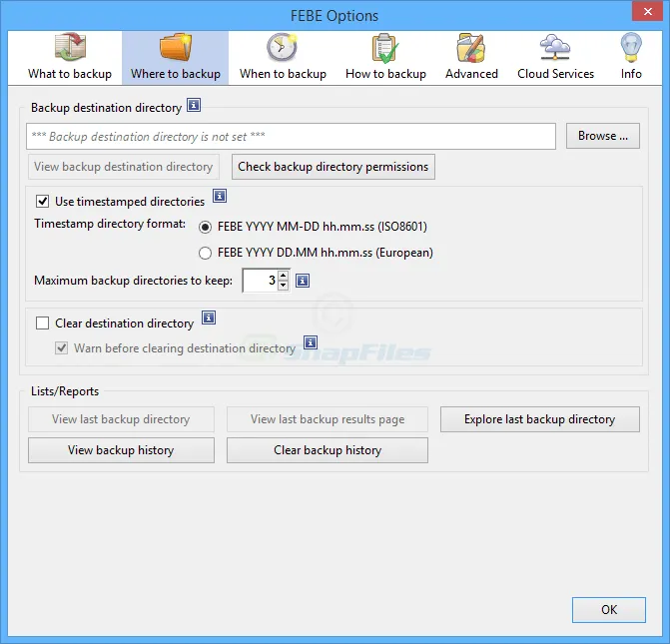The image size is (670, 644).
Task: Switch to When to backup tab label
Action: point(283,74)
